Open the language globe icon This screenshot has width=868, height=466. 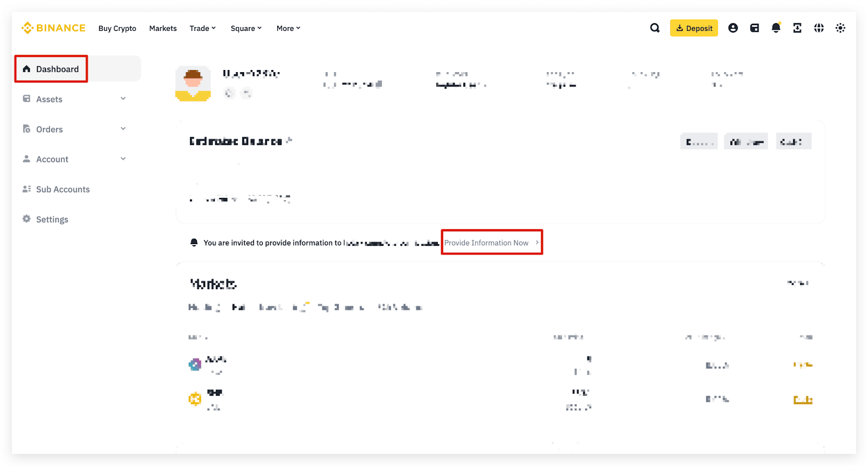[x=819, y=28]
